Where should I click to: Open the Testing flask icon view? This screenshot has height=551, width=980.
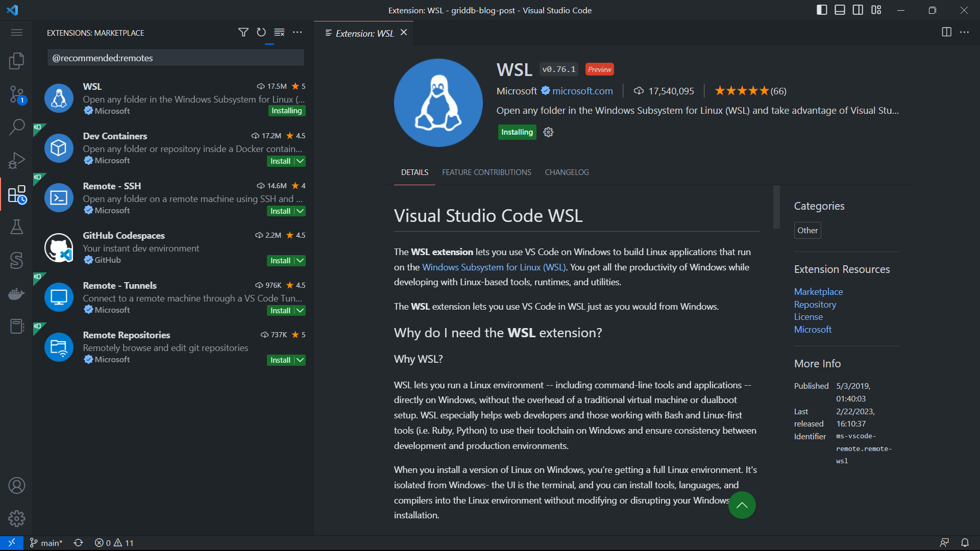pyautogui.click(x=16, y=227)
